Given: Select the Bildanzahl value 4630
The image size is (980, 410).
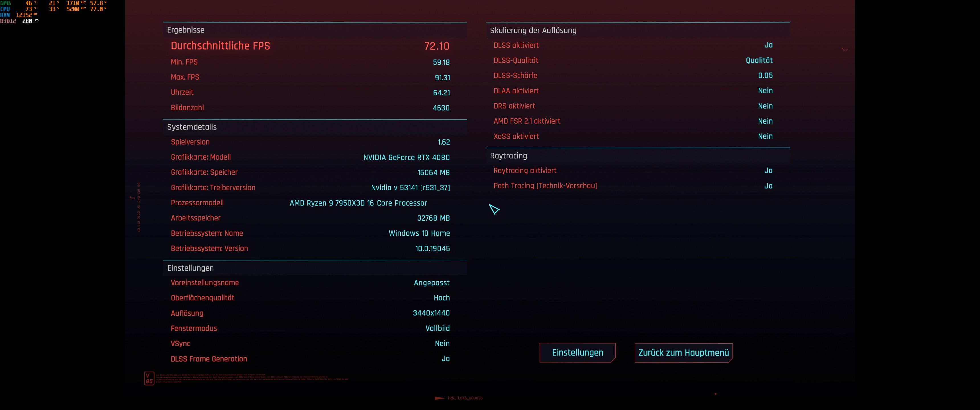Looking at the screenshot, I should 441,108.
